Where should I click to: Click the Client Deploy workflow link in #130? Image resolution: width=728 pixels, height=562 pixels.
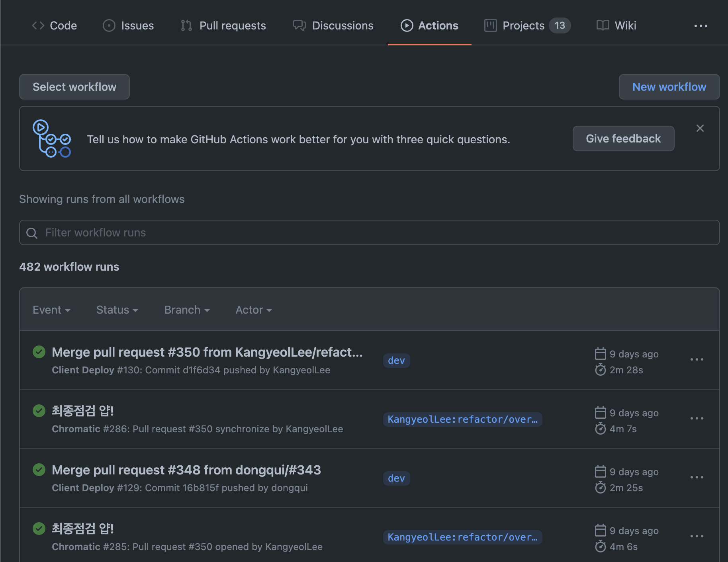tap(83, 370)
